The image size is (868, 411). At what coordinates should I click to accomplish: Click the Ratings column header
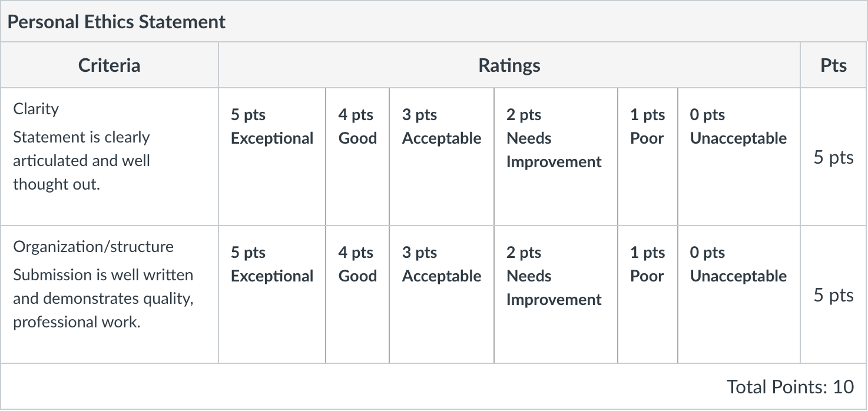(509, 65)
